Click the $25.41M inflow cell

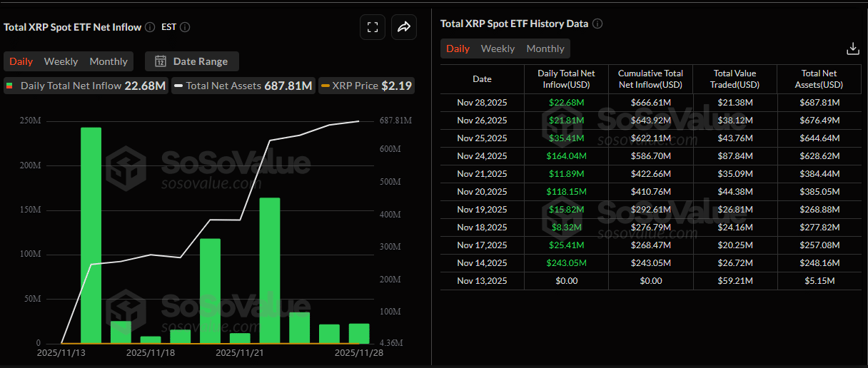[567, 245]
